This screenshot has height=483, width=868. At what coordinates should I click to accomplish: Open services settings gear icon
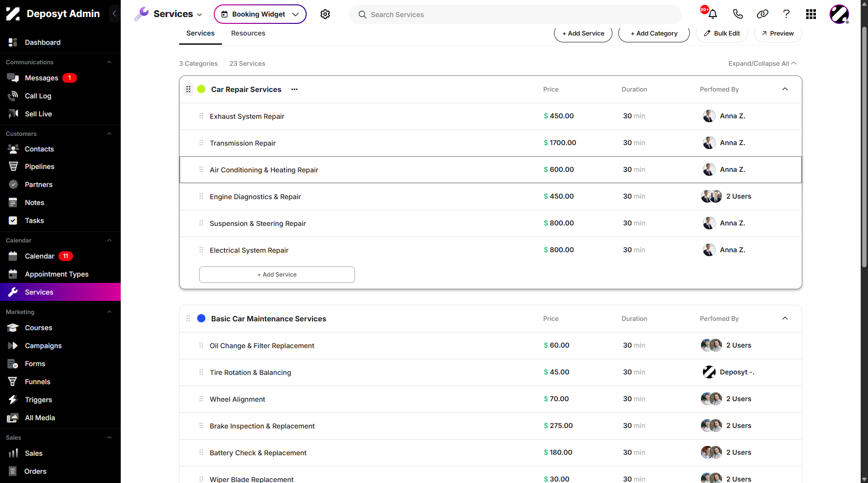coord(325,14)
